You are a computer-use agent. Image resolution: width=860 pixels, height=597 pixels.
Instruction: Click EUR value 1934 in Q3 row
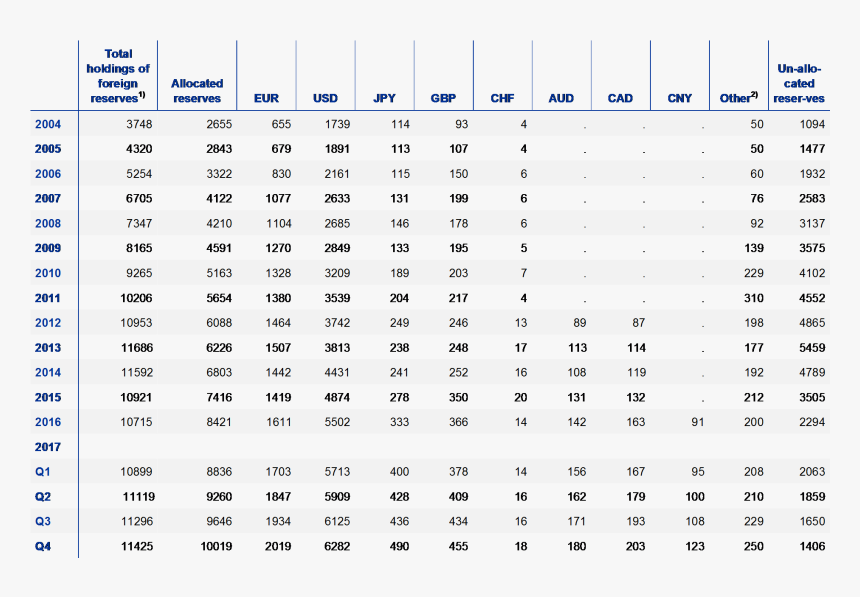[278, 521]
